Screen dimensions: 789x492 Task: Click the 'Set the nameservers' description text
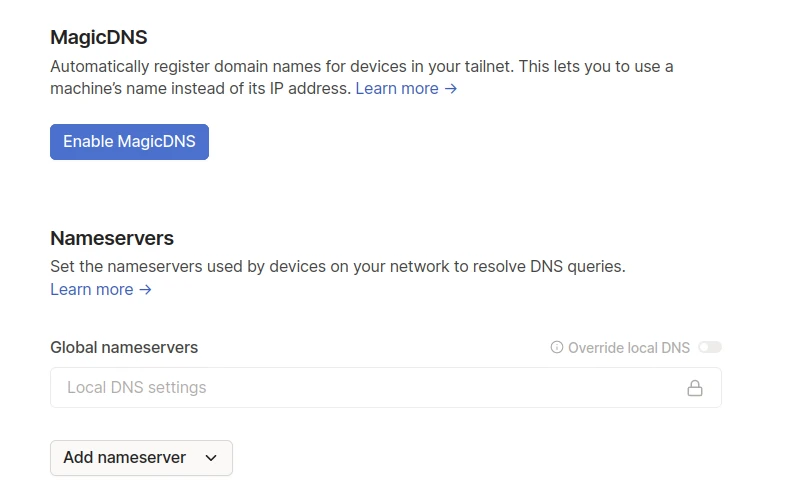pyautogui.click(x=337, y=267)
